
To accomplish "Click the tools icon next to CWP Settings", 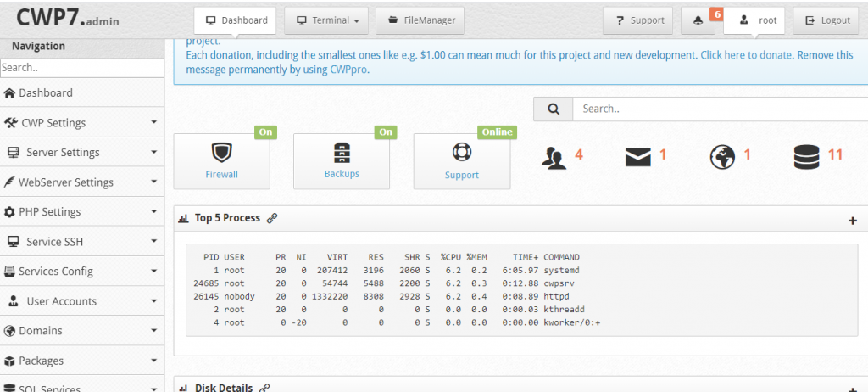I will tap(11, 123).
